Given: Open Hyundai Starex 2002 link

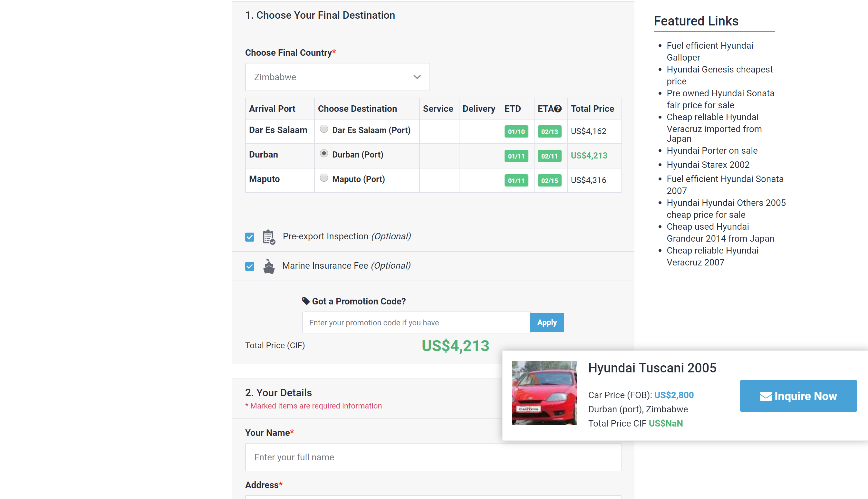Looking at the screenshot, I should [708, 165].
